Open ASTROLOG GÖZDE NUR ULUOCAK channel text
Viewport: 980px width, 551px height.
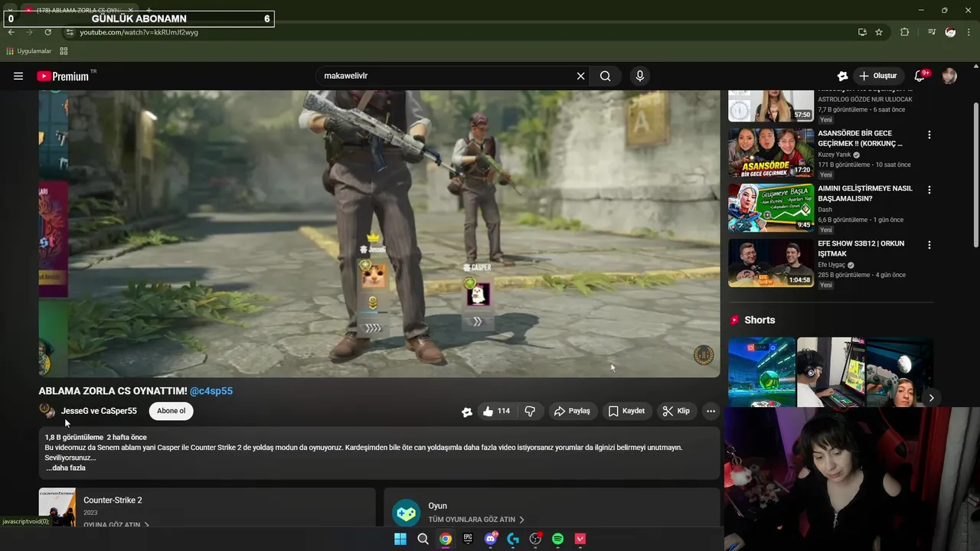865,99
